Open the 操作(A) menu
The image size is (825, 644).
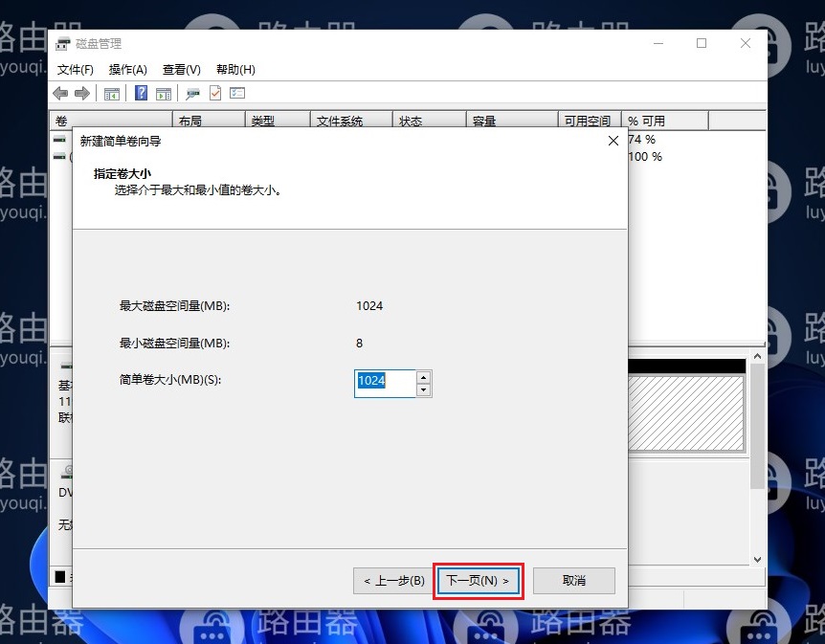(128, 70)
